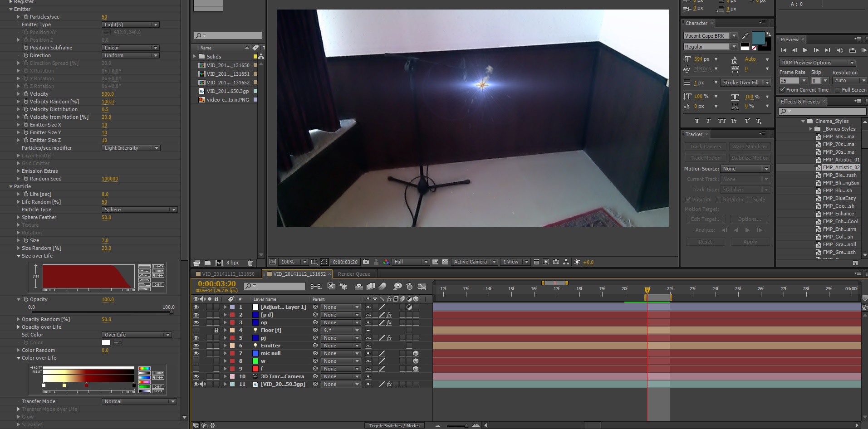The height and width of the screenshot is (429, 868).
Task: Open Brainstorm in timeline toolbar
Action: coord(398,286)
